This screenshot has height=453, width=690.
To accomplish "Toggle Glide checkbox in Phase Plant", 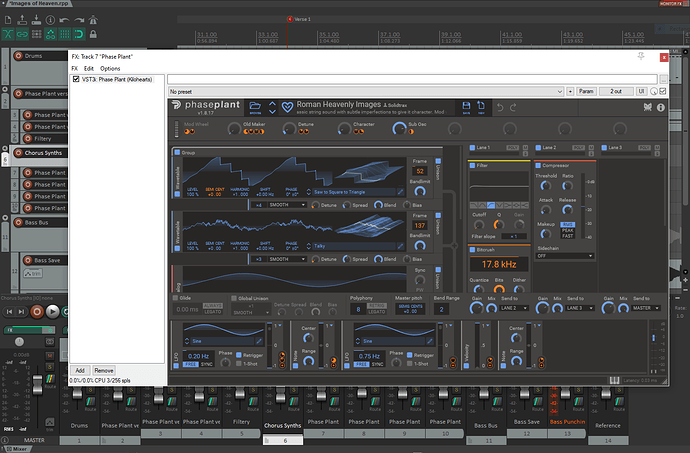I will [x=175, y=298].
